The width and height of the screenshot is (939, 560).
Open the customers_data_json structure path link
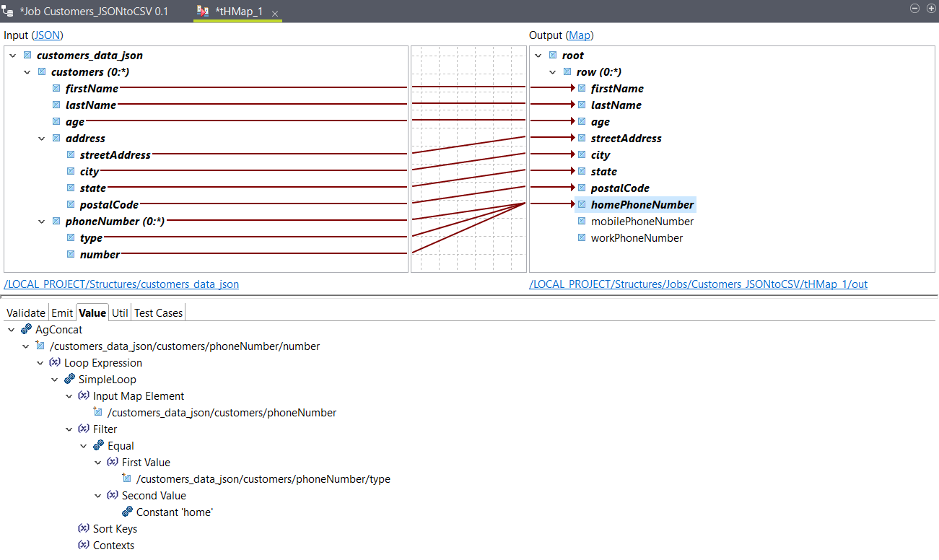pyautogui.click(x=121, y=284)
